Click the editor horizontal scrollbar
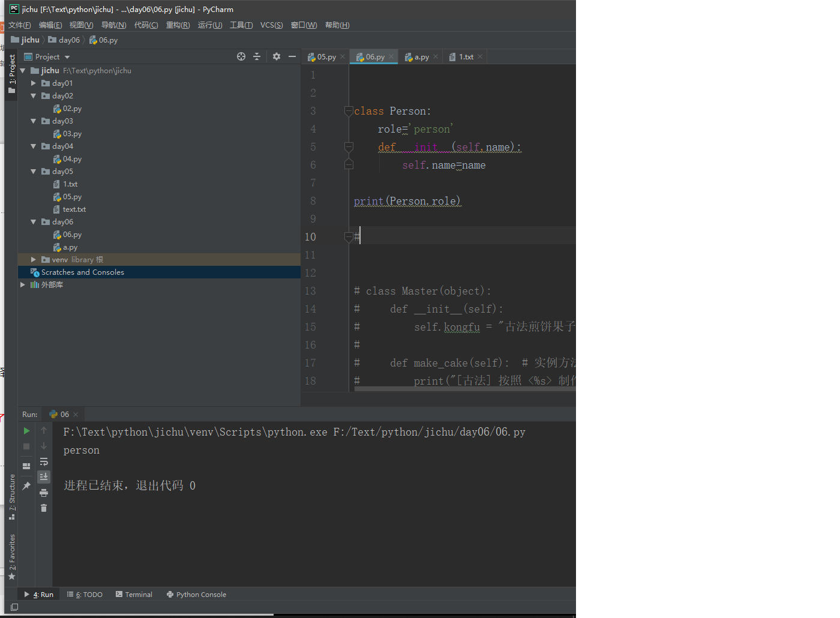Viewport: 840px width, 618px height. coord(465,389)
